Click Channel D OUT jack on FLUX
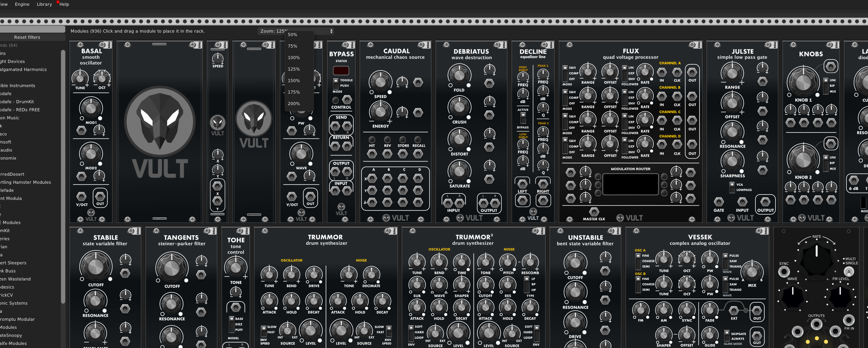Image resolution: width=868 pixels, height=348 pixels. click(x=692, y=145)
